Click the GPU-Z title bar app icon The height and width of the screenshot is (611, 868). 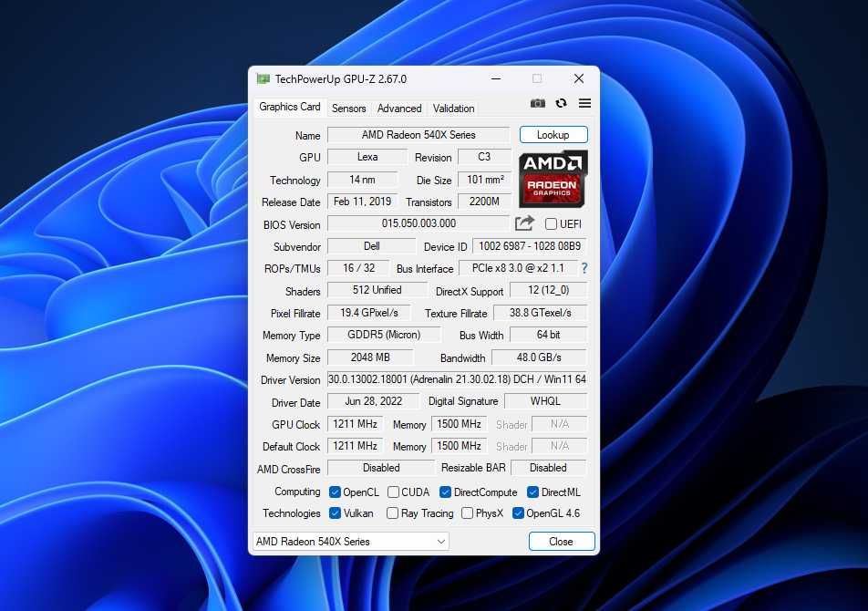[263, 79]
